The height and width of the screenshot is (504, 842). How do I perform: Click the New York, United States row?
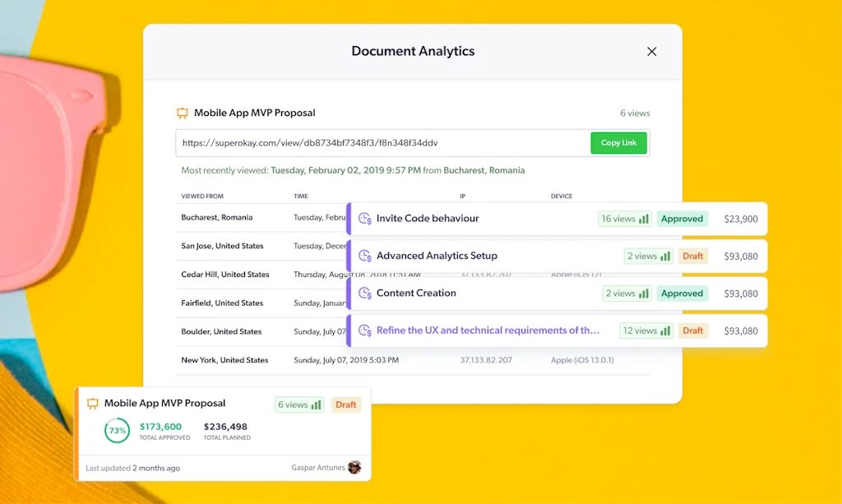pyautogui.click(x=413, y=360)
